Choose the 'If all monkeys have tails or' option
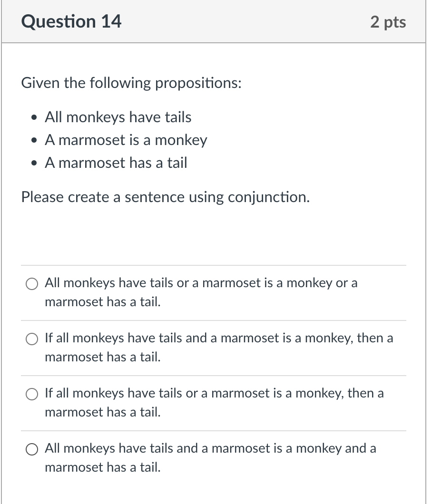Image resolution: width=432 pixels, height=504 pixels. pos(32,394)
